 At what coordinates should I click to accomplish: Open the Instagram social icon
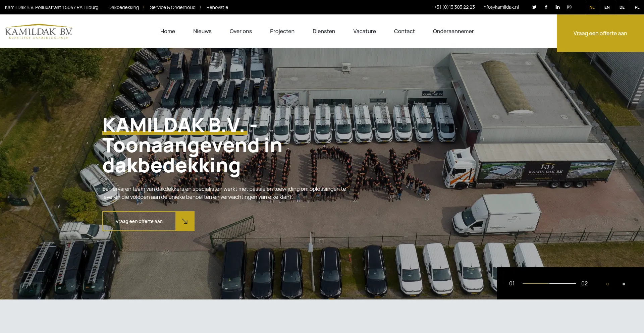pos(569,7)
